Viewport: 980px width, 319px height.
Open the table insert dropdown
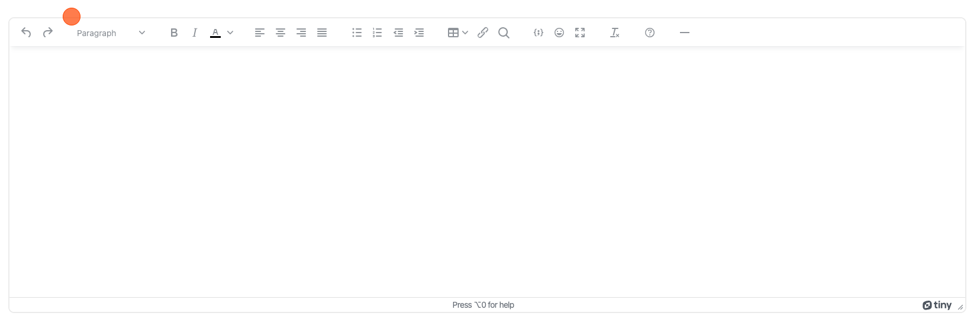[x=457, y=33]
